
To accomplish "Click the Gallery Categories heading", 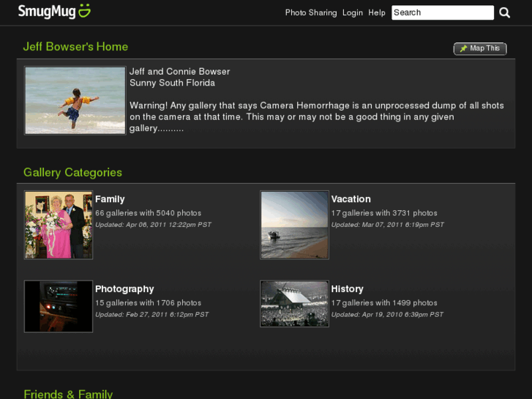I will tap(72, 173).
